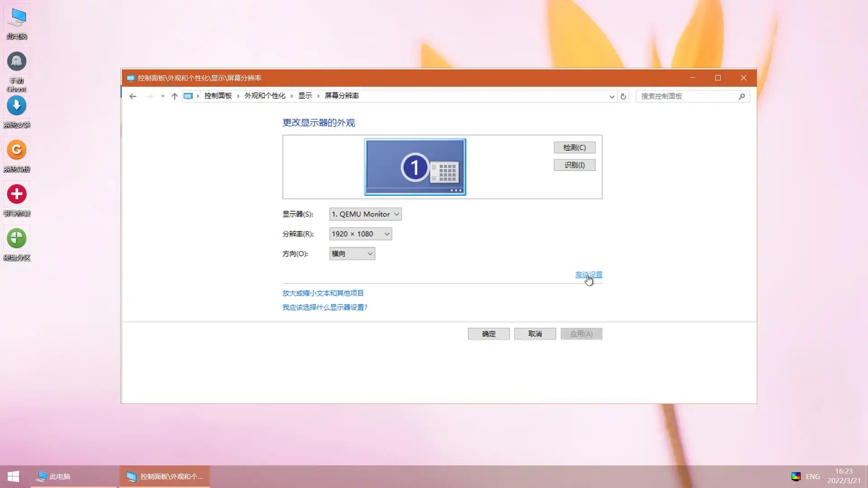Open the 系统备份 desktop icon
The width and height of the screenshot is (868, 488).
point(17,150)
